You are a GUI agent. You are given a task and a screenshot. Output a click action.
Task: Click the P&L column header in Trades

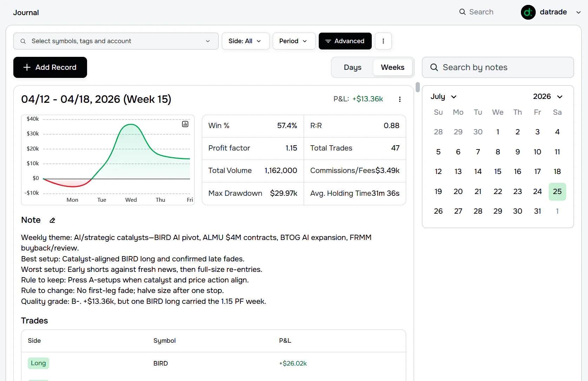285,341
